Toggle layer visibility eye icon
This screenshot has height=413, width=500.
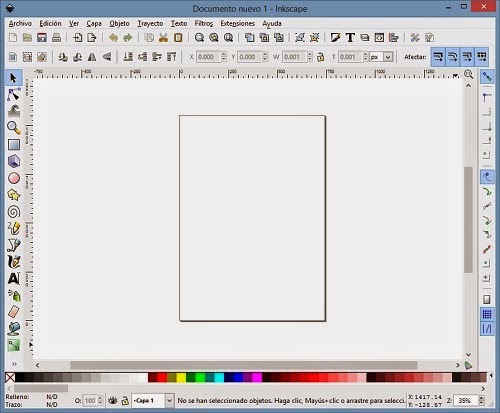(113, 400)
